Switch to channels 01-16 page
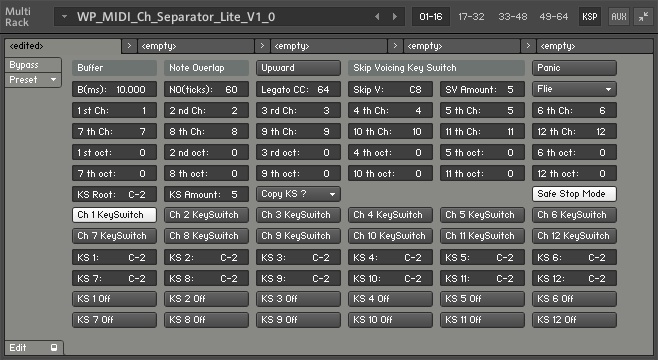This screenshot has width=658, height=360. [431, 17]
